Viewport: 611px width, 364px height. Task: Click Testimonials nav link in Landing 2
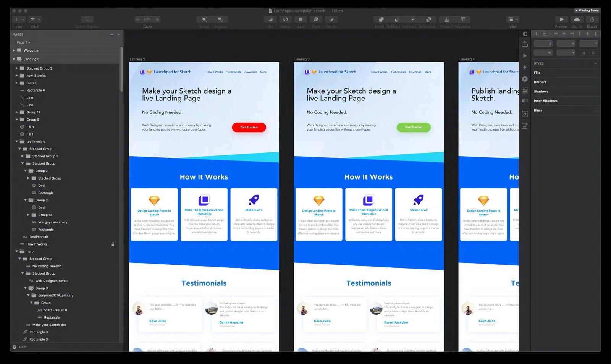(233, 72)
